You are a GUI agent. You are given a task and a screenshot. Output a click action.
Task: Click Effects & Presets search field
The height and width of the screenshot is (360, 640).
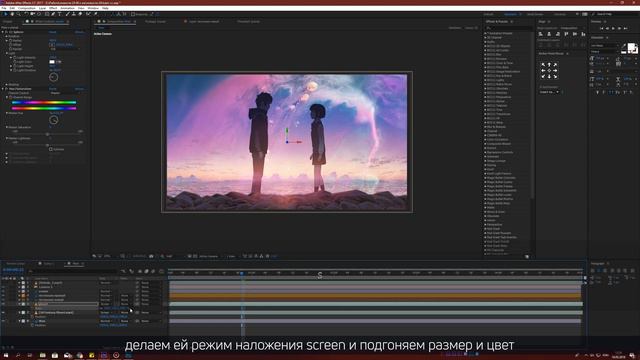click(508, 28)
